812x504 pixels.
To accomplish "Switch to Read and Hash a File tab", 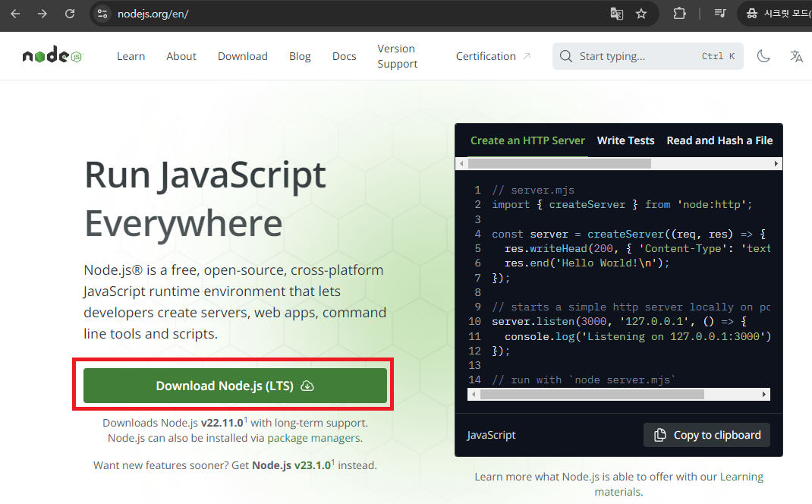I will 719,140.
